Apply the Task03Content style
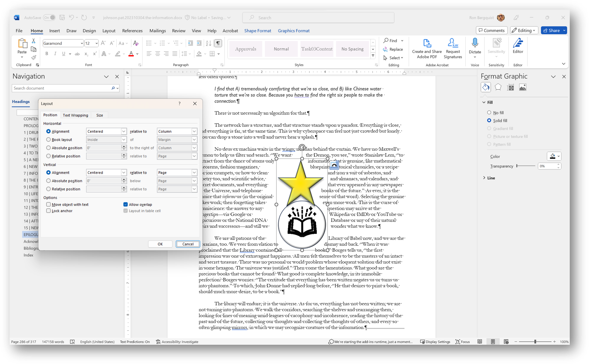 tap(317, 49)
